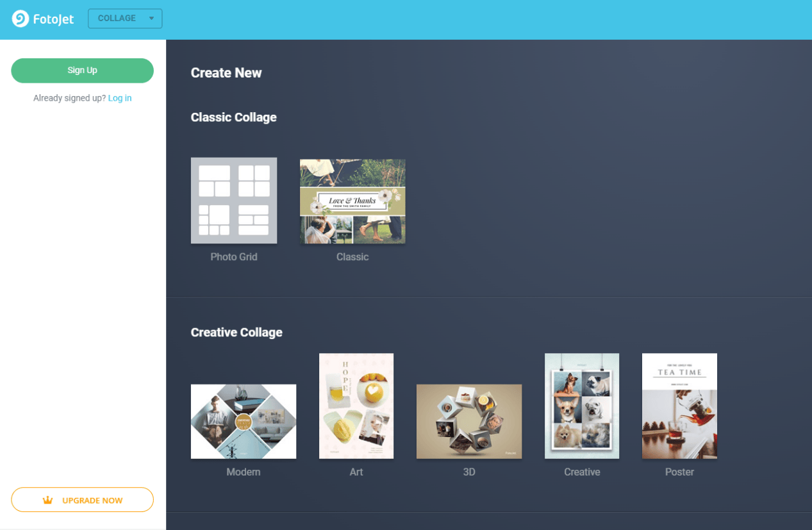Select the Photo Grid layout thumbnail

(x=234, y=201)
